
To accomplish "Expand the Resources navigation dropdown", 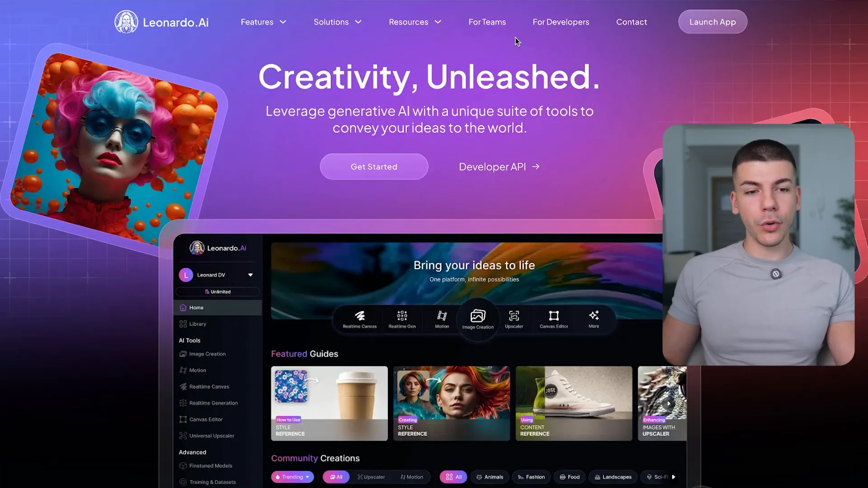I will [x=414, y=21].
